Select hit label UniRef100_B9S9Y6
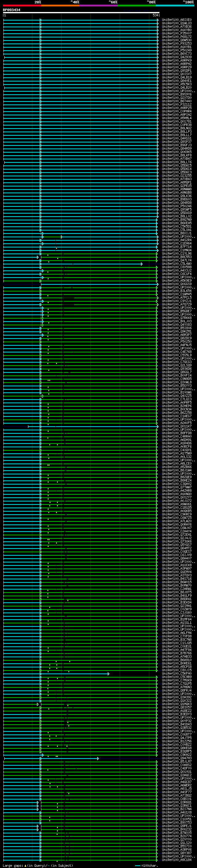 tap(177, 94)
